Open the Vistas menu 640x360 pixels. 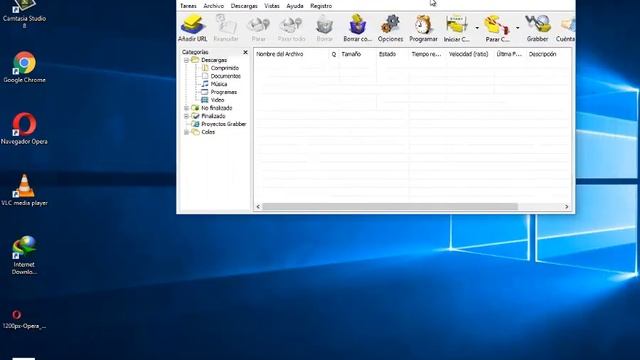click(x=272, y=6)
